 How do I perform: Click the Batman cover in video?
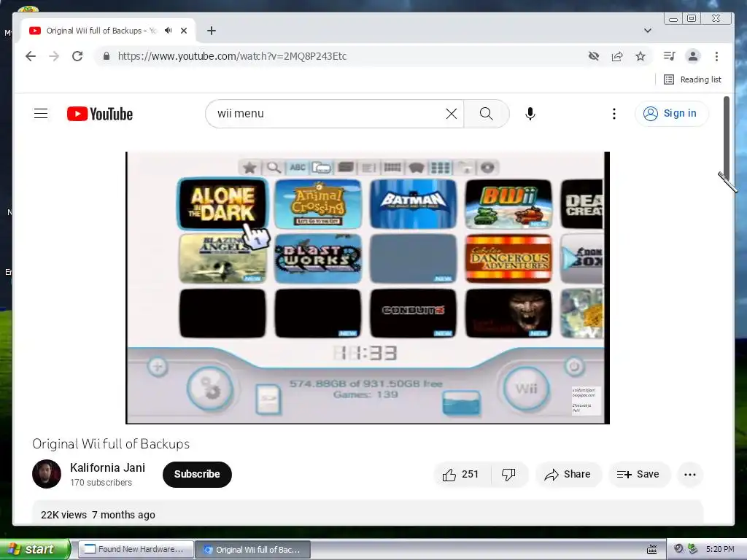(413, 204)
